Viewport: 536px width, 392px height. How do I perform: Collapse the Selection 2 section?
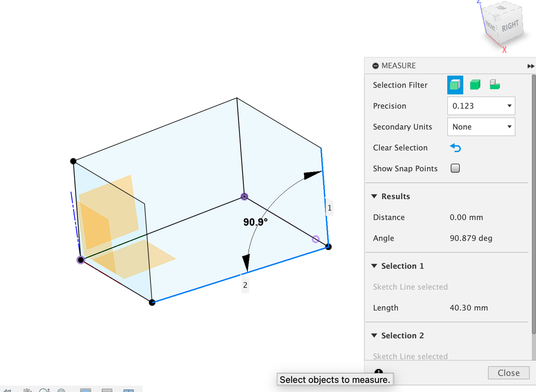click(x=374, y=336)
